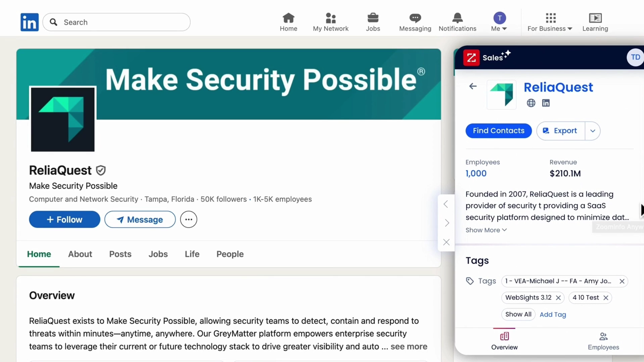Switch to the About tab
644x362 pixels.
click(80, 254)
